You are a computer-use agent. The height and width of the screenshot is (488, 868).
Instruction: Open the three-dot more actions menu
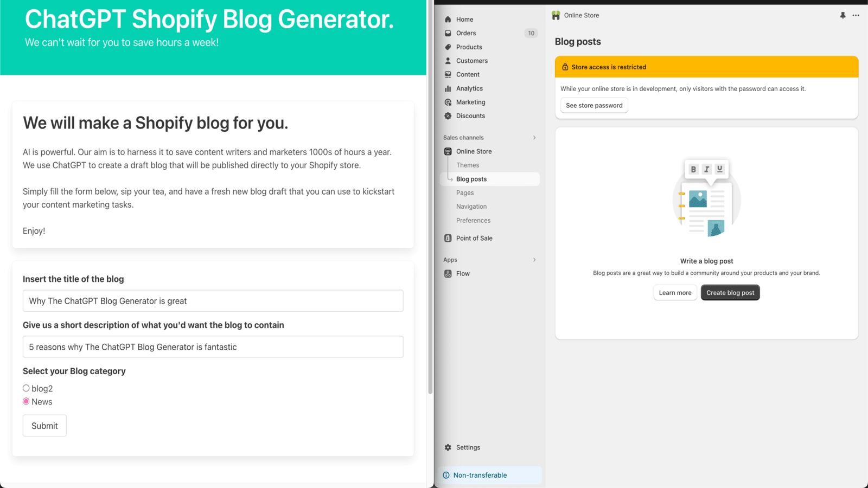856,15
